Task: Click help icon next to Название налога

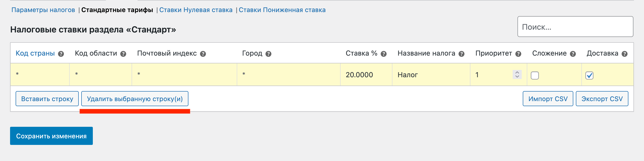Action: click(461, 54)
